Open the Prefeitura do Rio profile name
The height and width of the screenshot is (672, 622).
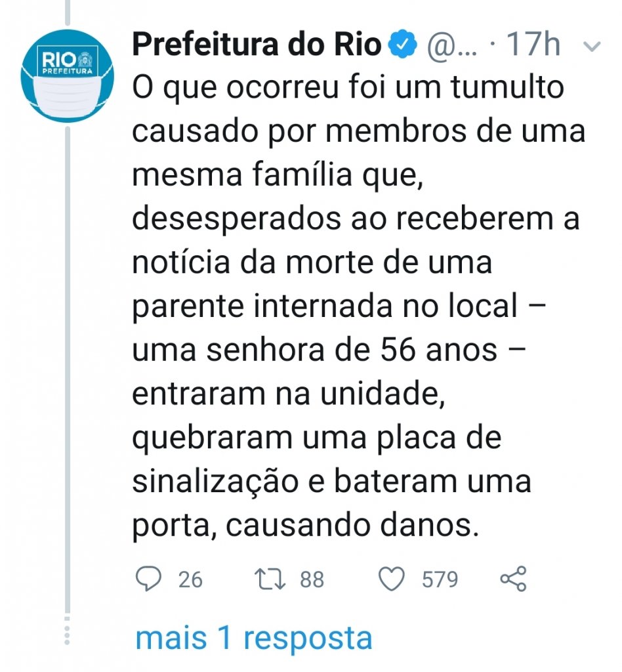click(257, 44)
